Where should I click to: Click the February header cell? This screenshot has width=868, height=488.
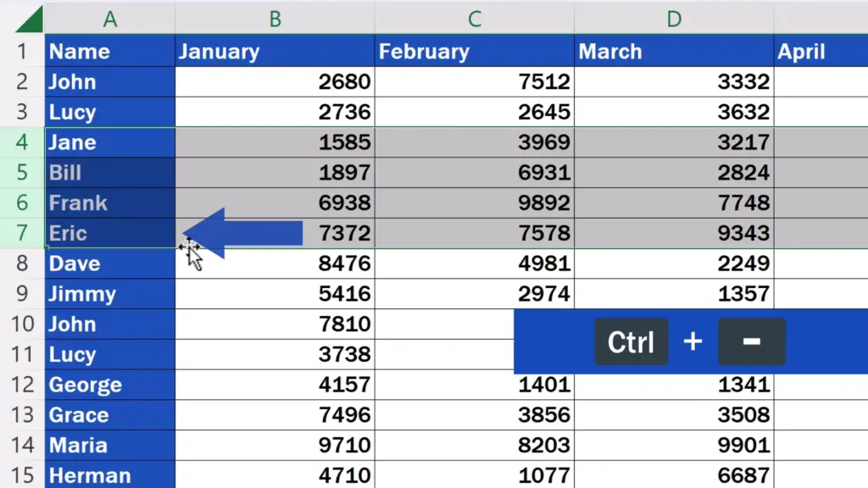[x=473, y=51]
